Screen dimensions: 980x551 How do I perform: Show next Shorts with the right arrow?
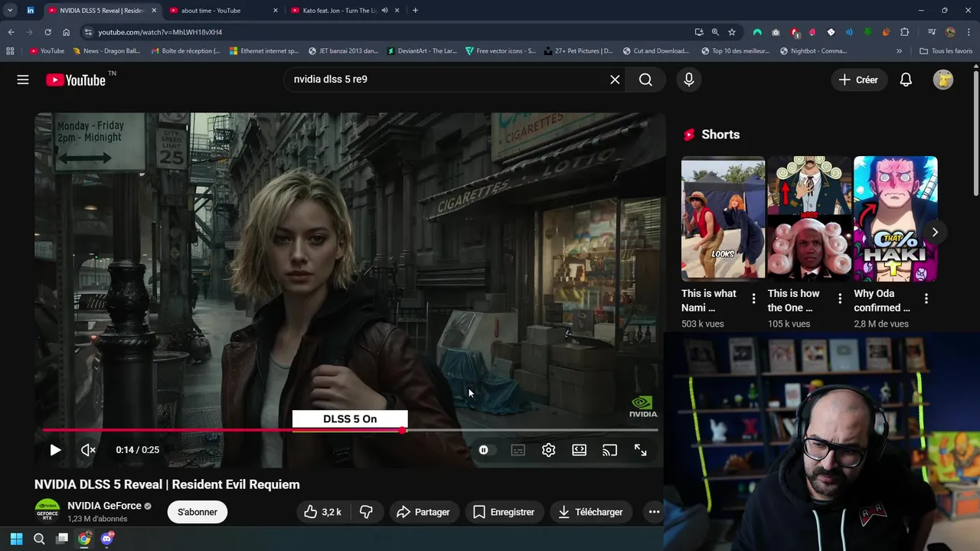tap(935, 232)
